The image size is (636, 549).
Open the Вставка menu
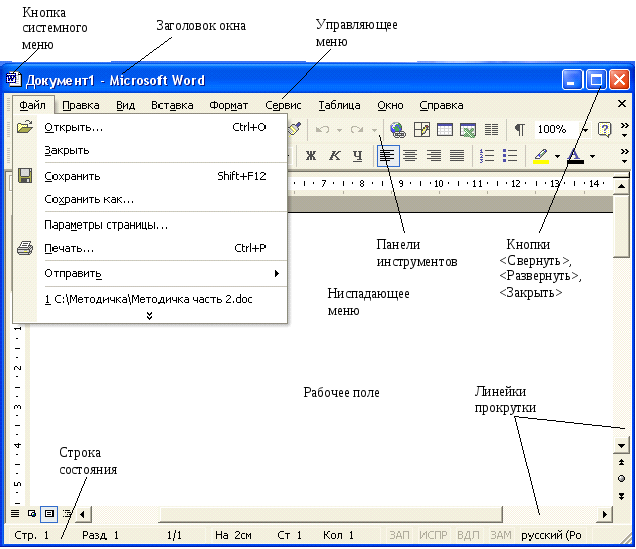pyautogui.click(x=172, y=105)
